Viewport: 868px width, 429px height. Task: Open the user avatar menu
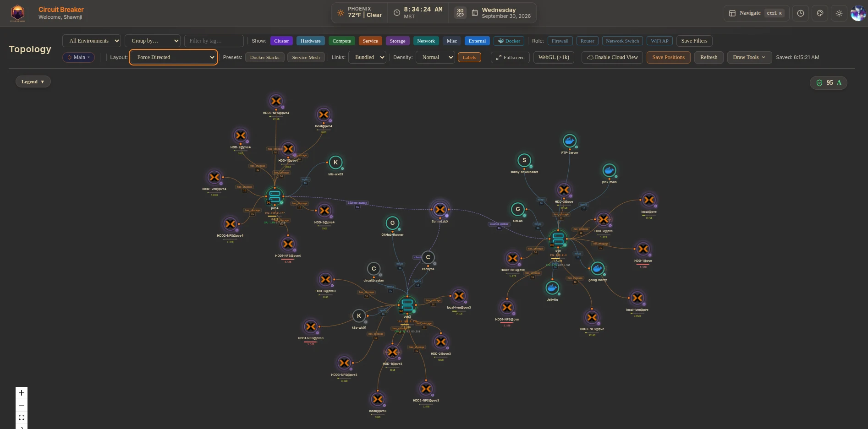coord(858,13)
